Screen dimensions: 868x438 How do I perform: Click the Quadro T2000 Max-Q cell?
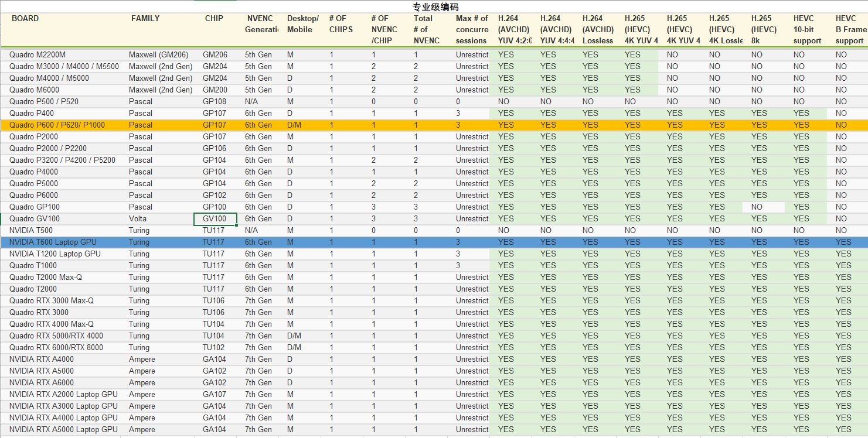60,277
